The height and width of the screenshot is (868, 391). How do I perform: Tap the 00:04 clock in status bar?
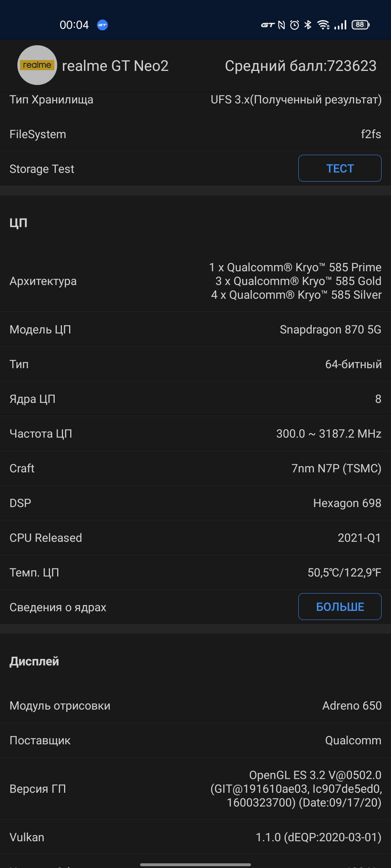74,25
